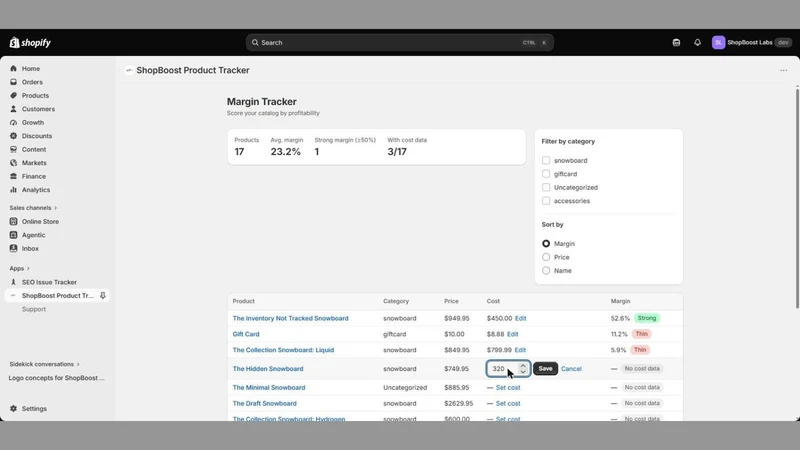Click the Gift Card Thin badge
800x450 pixels.
pyautogui.click(x=641, y=334)
